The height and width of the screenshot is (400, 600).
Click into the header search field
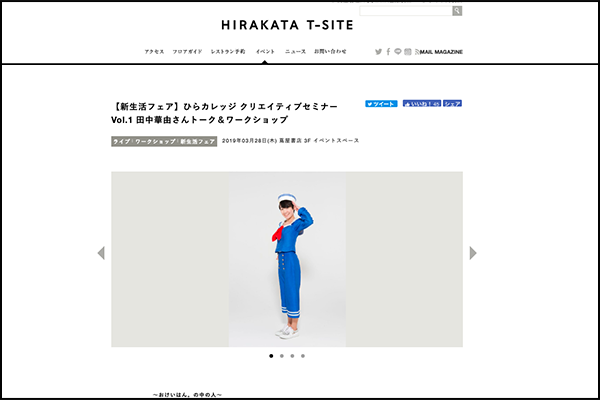(x=406, y=11)
